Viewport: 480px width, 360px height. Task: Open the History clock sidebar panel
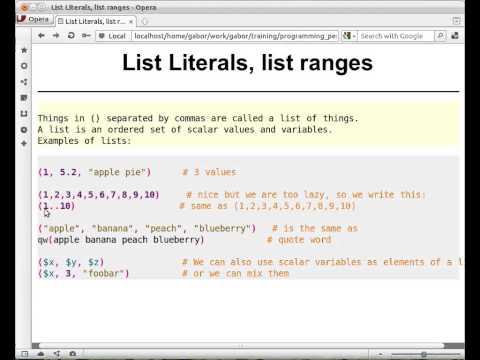24,129
